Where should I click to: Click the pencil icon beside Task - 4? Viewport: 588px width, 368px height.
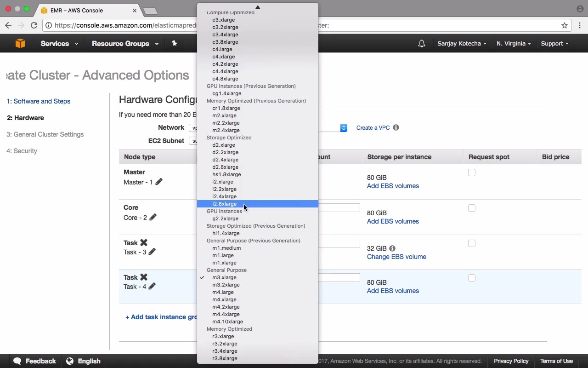tap(152, 286)
